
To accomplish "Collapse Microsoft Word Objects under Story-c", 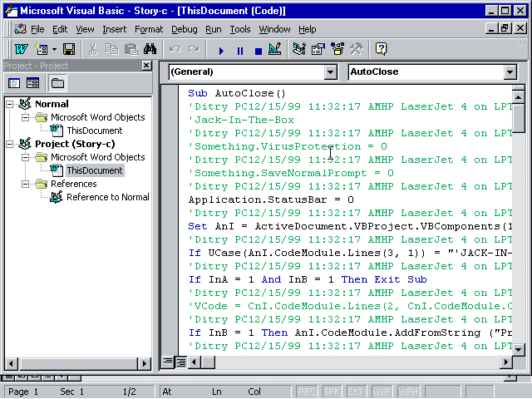I will coord(25,157).
